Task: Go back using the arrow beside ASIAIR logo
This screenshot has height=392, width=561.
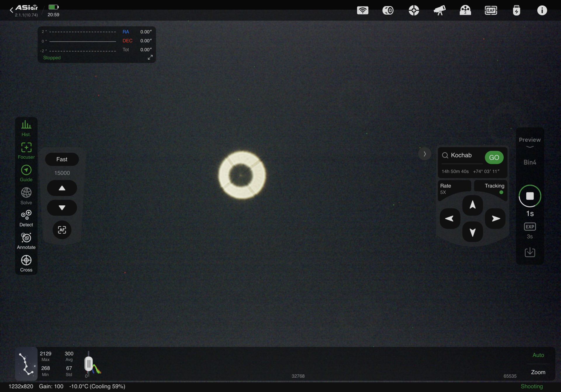Action: tap(11, 10)
